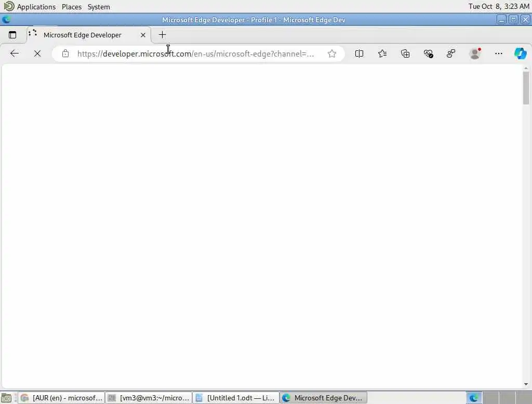The image size is (532, 404).
Task: Stop loading the page
Action: 37,53
